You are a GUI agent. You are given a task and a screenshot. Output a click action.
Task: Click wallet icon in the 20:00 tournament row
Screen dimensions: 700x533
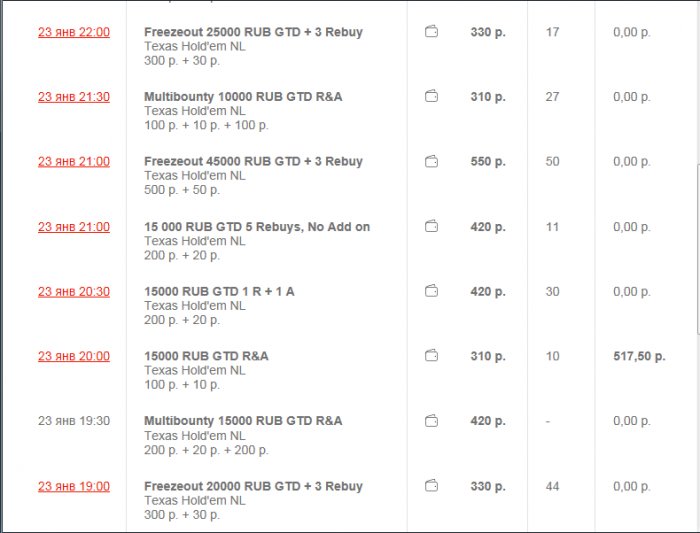432,356
